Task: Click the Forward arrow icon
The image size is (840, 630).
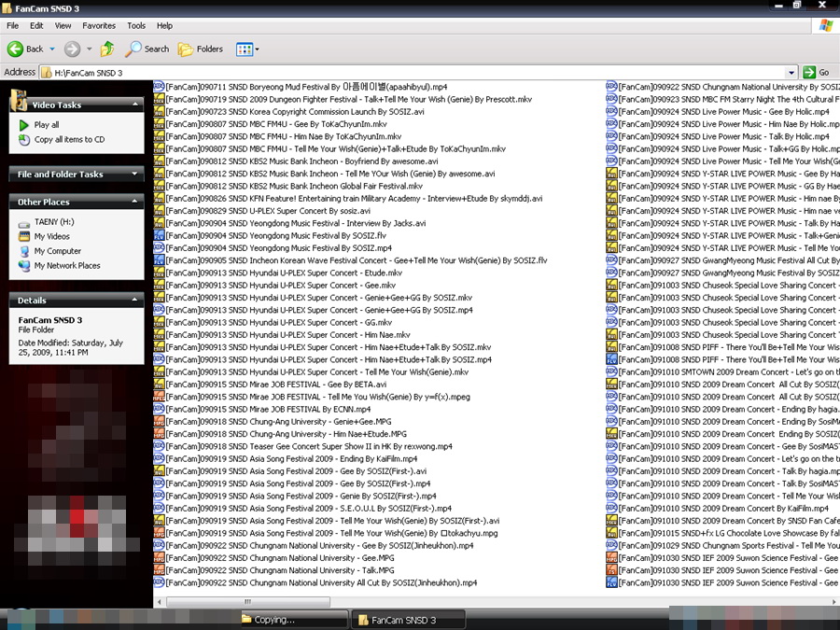Action: click(x=72, y=49)
